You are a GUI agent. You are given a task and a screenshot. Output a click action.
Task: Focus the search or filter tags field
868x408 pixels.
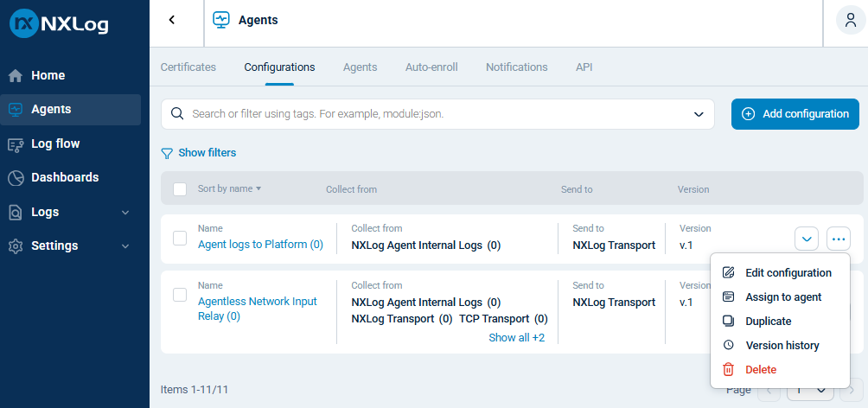point(437,114)
